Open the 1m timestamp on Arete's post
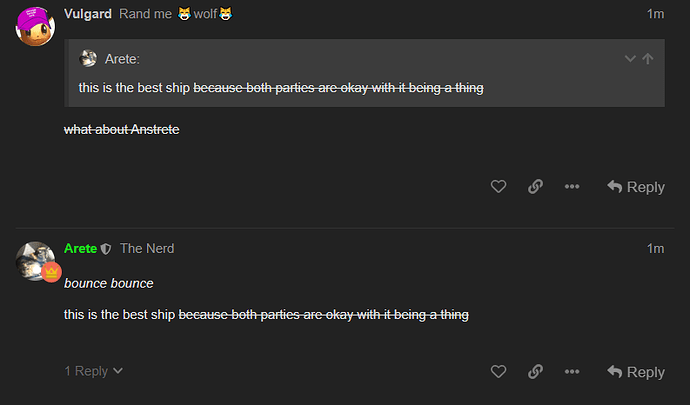The height and width of the screenshot is (405, 690). point(655,248)
